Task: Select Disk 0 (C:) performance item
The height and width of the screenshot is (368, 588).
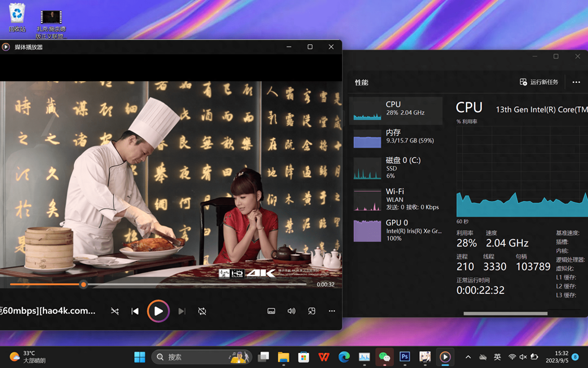Action: pyautogui.click(x=396, y=168)
